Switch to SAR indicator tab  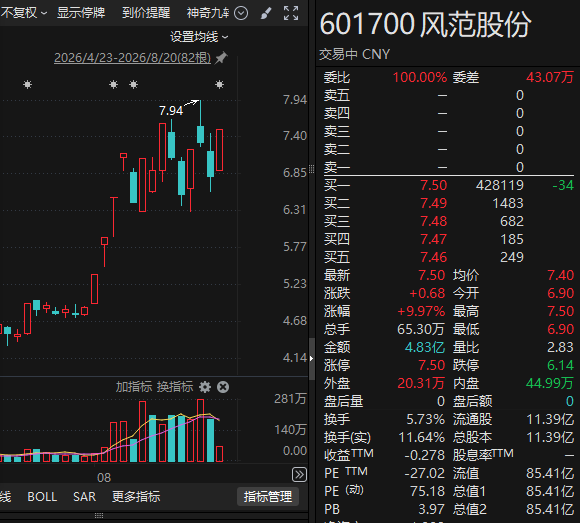[84, 497]
